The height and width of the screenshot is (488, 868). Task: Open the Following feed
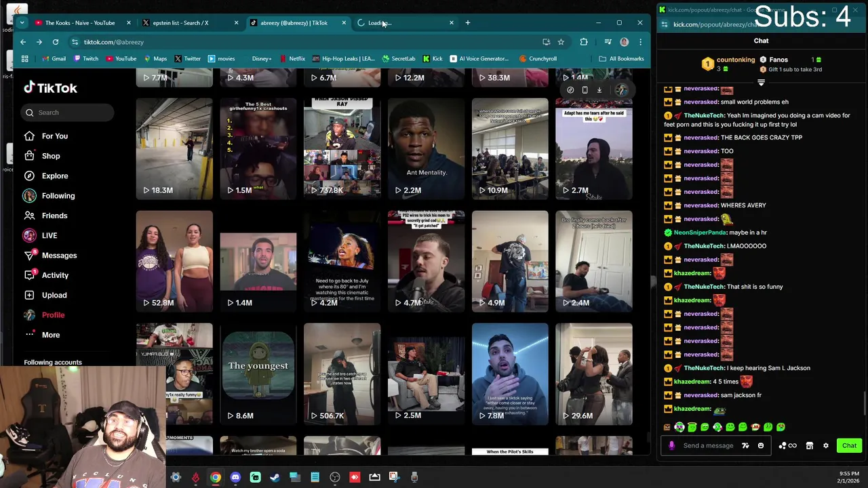tap(49, 196)
